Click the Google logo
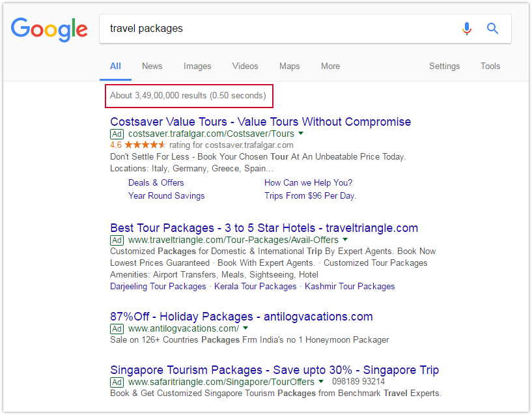Screen dimensions: 532x415 click(x=49, y=29)
